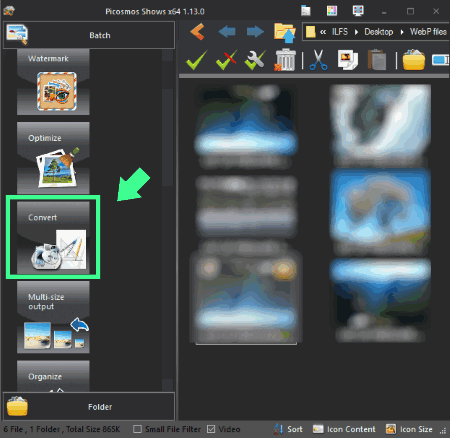Delete files with the trash bin icon
Viewport: 450px width, 438px height.
click(285, 60)
